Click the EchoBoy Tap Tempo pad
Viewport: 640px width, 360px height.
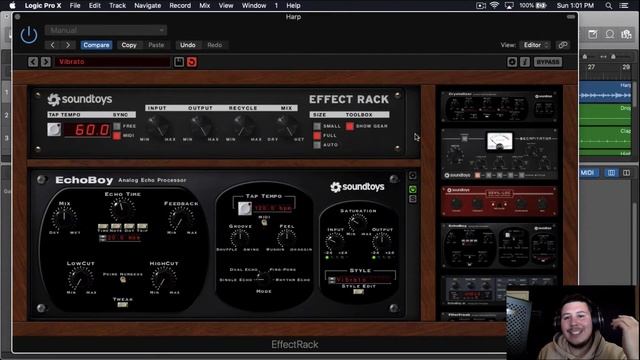coord(245,208)
